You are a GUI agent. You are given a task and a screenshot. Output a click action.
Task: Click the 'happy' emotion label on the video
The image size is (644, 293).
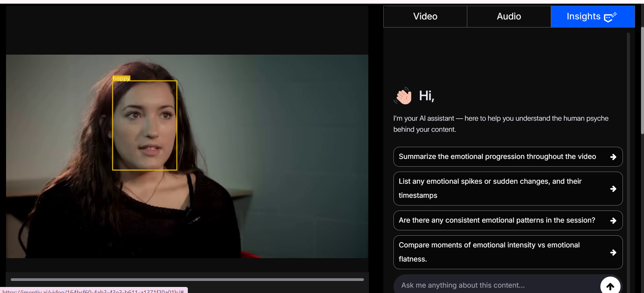pyautogui.click(x=121, y=78)
